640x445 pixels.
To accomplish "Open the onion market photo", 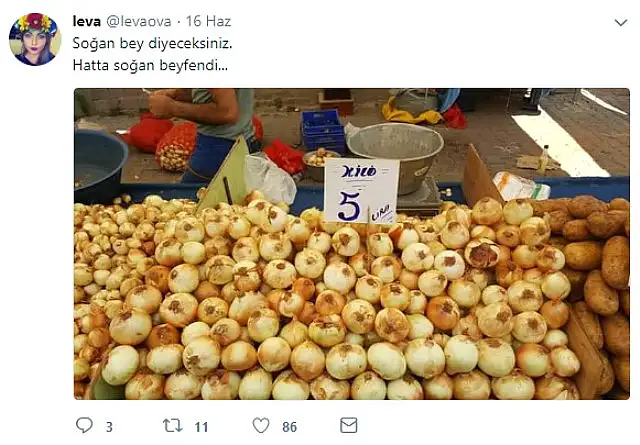I will pos(352,244).
